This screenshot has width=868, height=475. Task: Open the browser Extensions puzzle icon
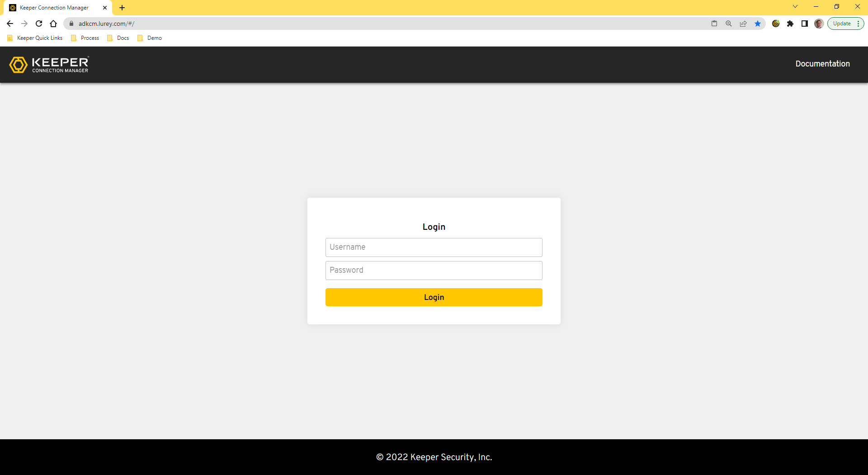click(790, 24)
